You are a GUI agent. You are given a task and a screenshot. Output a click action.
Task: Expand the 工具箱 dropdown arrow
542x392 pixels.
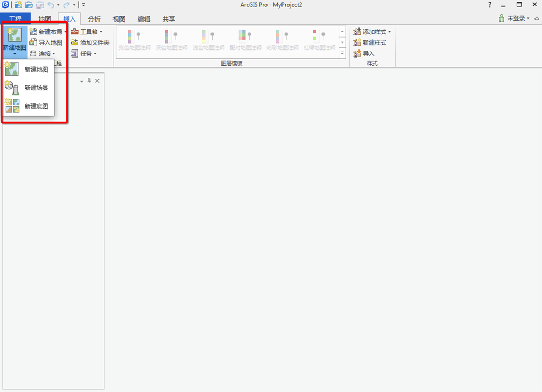click(x=101, y=32)
